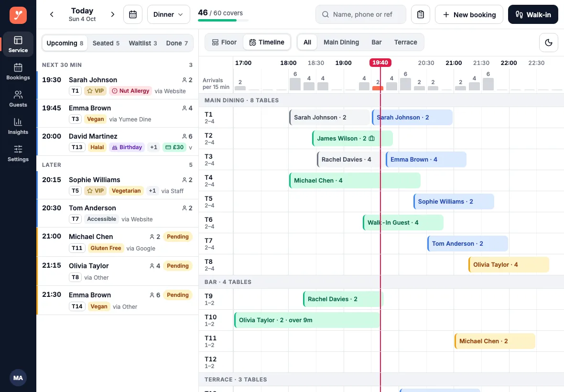Click the VIP tag on Sophie Williams
This screenshot has height=392, width=564.
coord(95,191)
